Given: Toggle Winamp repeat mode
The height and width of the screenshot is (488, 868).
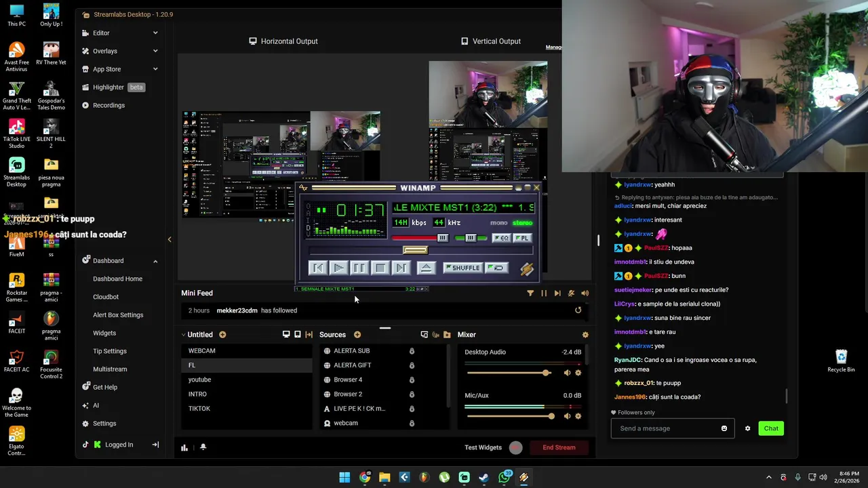Looking at the screenshot, I should click(x=498, y=268).
